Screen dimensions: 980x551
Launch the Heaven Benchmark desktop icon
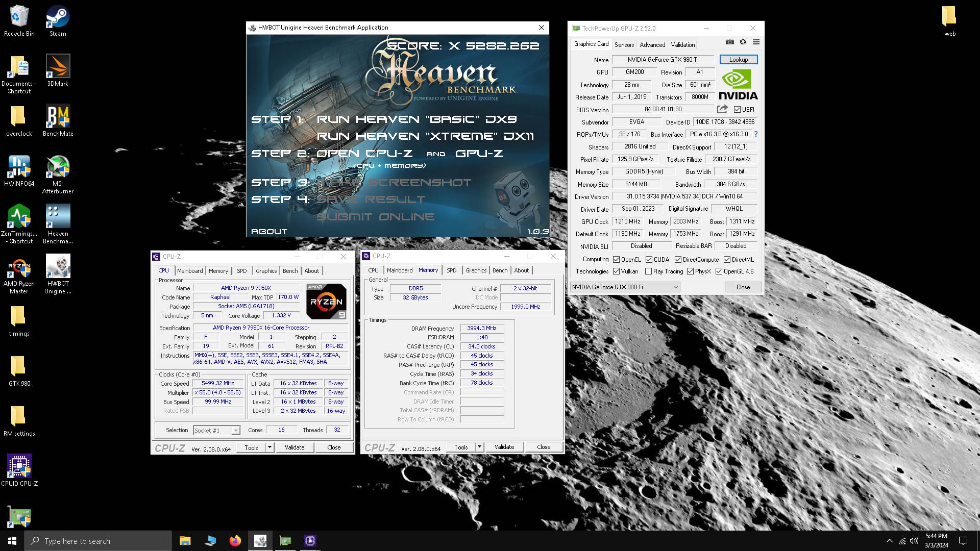tap(58, 224)
